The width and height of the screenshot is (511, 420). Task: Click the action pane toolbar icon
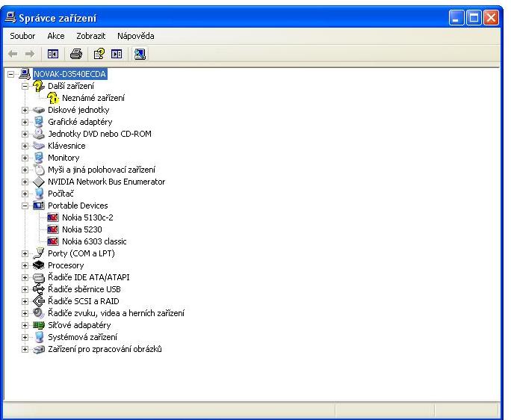coord(117,54)
